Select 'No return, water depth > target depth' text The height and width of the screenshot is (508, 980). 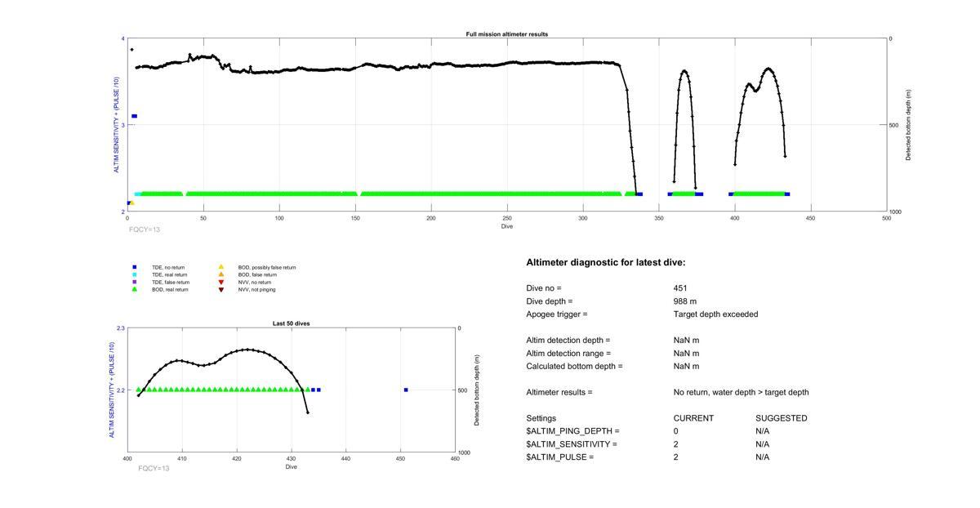742,393
